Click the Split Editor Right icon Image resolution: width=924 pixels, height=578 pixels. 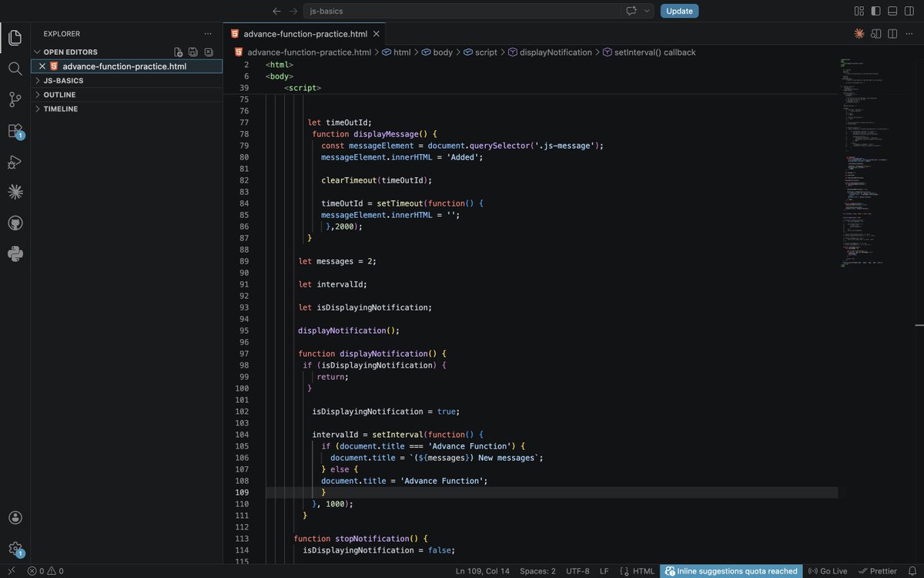click(892, 34)
